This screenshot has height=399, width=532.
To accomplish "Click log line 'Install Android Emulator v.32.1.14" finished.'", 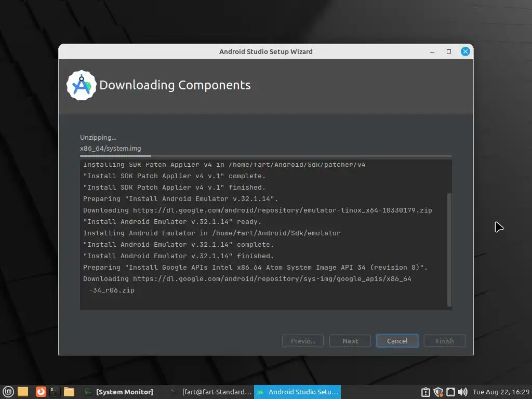I will [x=179, y=256].
